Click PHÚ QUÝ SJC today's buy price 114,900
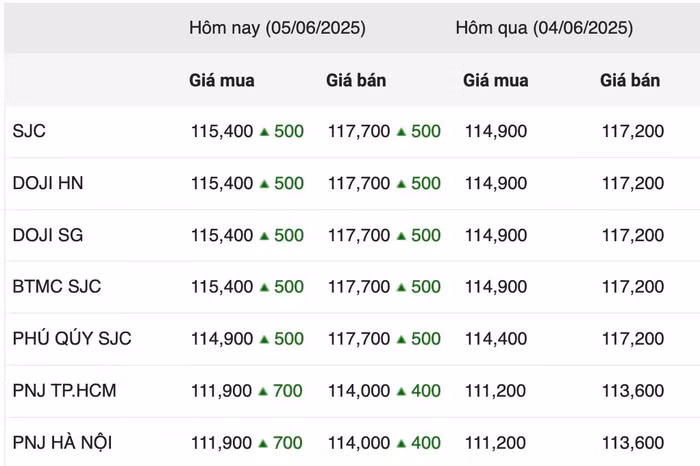Viewport: 700px width, 466px height. (222, 339)
